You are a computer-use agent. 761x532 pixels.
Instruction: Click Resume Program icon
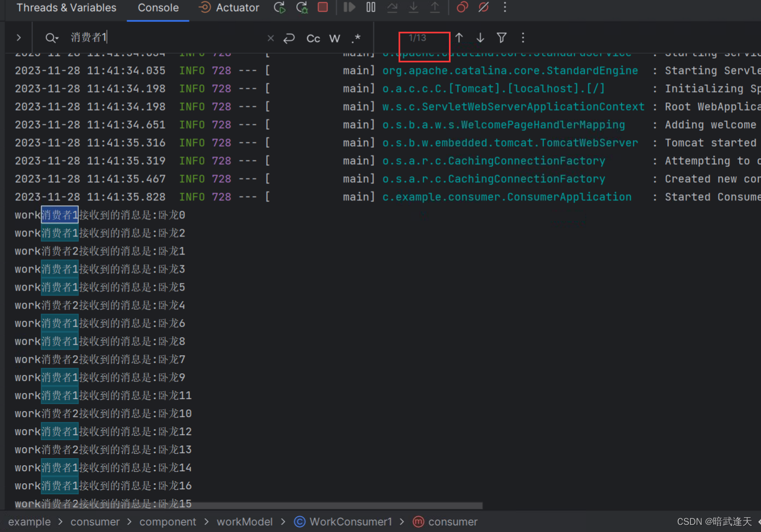click(349, 7)
